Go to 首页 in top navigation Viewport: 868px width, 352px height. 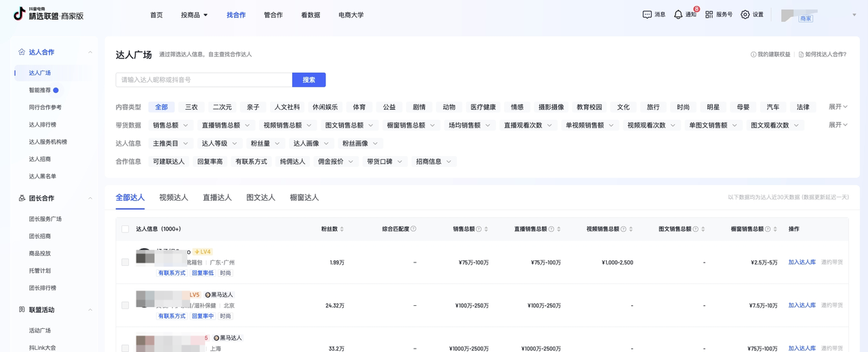point(157,15)
